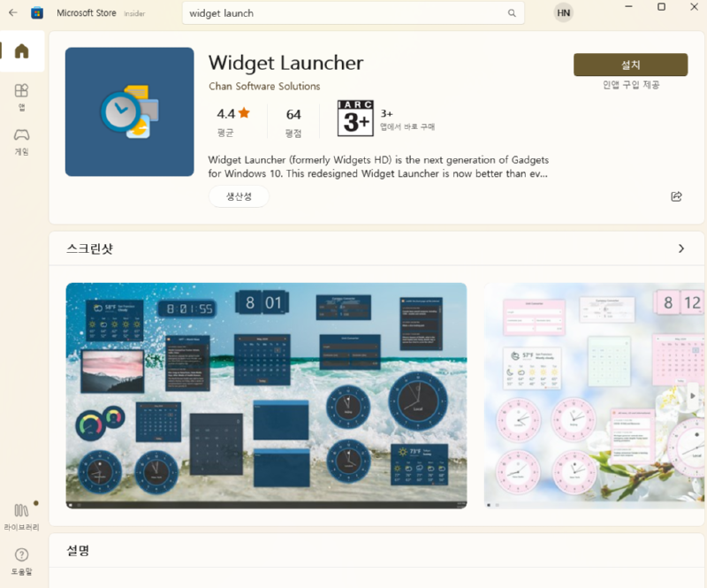Open 도움말 (Help) in sidebar

point(21,561)
